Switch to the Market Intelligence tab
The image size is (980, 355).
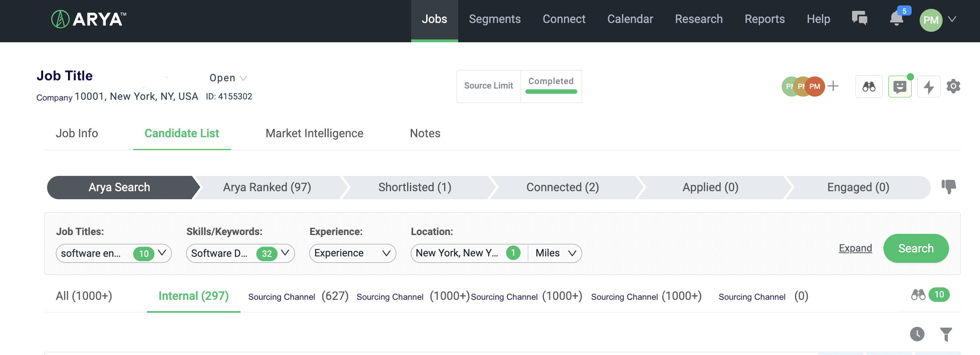point(314,133)
